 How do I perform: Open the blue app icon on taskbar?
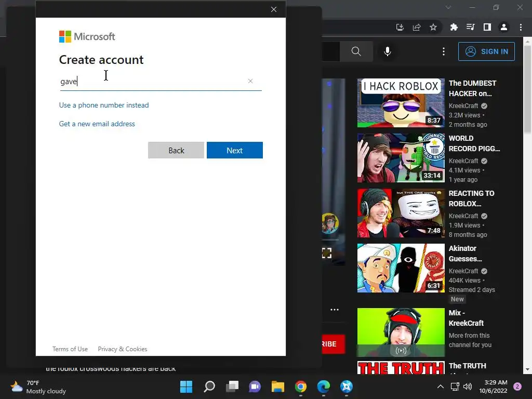pos(347,387)
